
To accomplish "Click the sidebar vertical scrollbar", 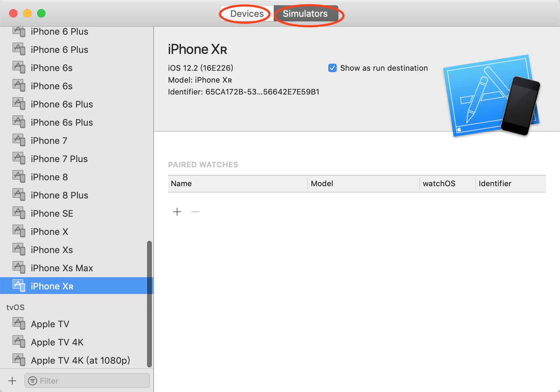I will [149, 304].
